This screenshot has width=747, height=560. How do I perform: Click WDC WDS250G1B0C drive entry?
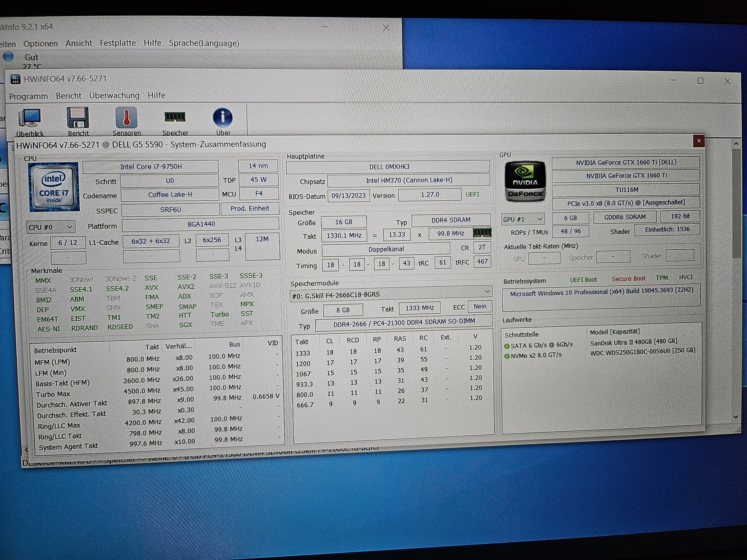pos(642,351)
